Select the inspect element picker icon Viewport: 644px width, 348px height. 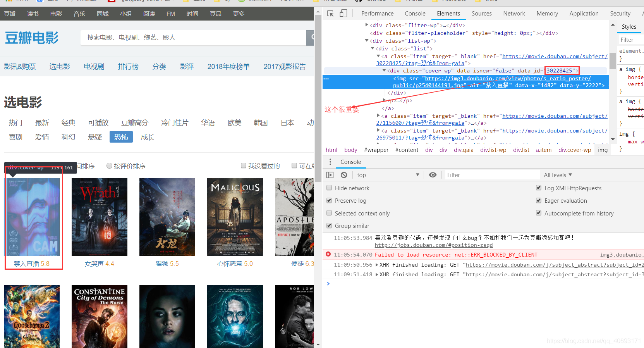[x=330, y=14]
